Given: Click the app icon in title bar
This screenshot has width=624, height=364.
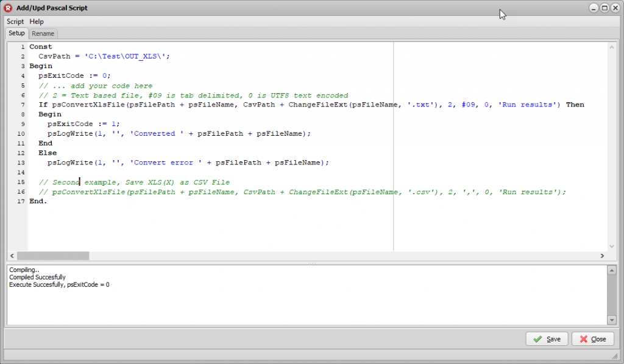Looking at the screenshot, I should click(9, 8).
